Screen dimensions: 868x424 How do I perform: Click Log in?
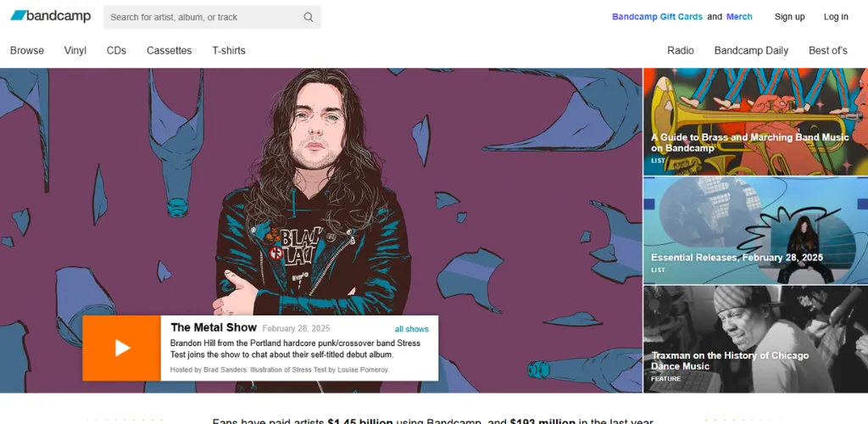coord(836,17)
